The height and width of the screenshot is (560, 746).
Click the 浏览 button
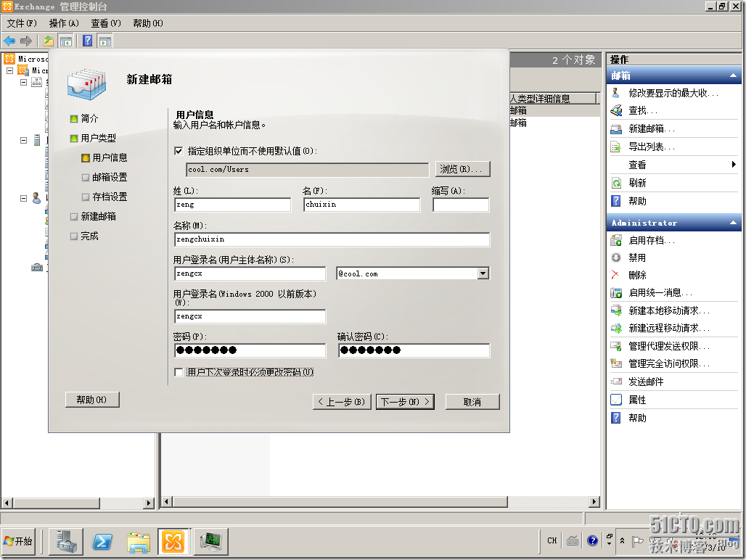[462, 169]
